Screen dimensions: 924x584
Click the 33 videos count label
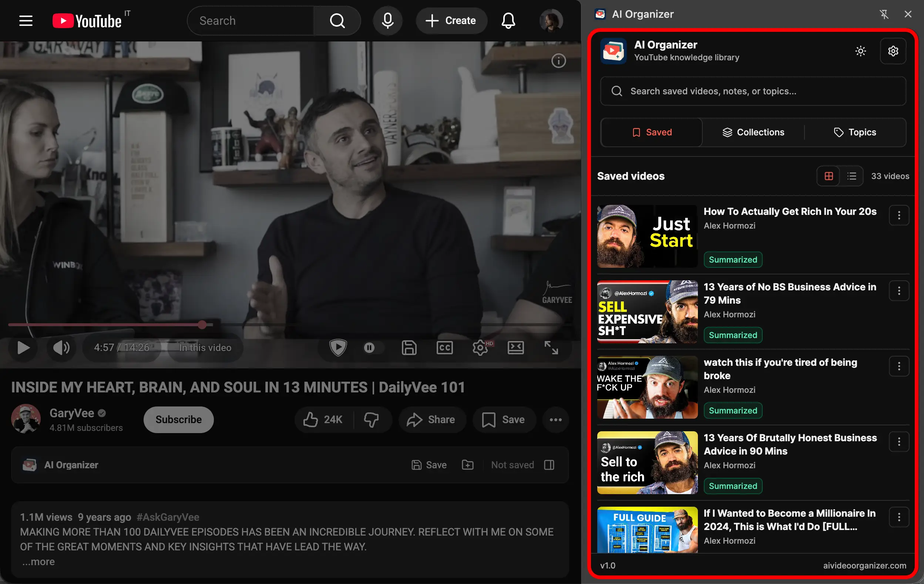[x=890, y=176]
